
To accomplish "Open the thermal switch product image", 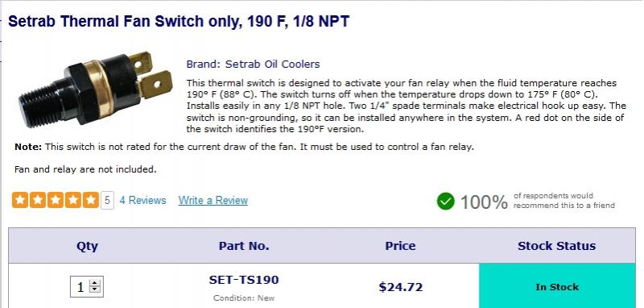I will 95,89.
